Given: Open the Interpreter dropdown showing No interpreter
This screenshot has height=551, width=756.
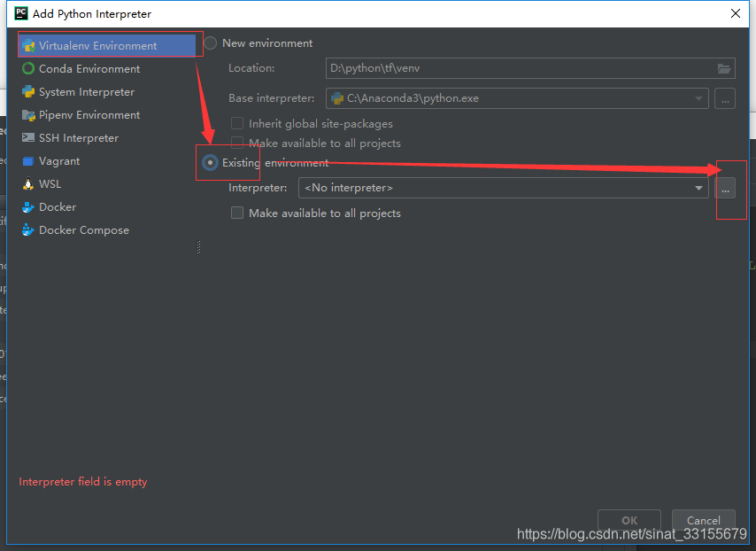Looking at the screenshot, I should tap(503, 188).
